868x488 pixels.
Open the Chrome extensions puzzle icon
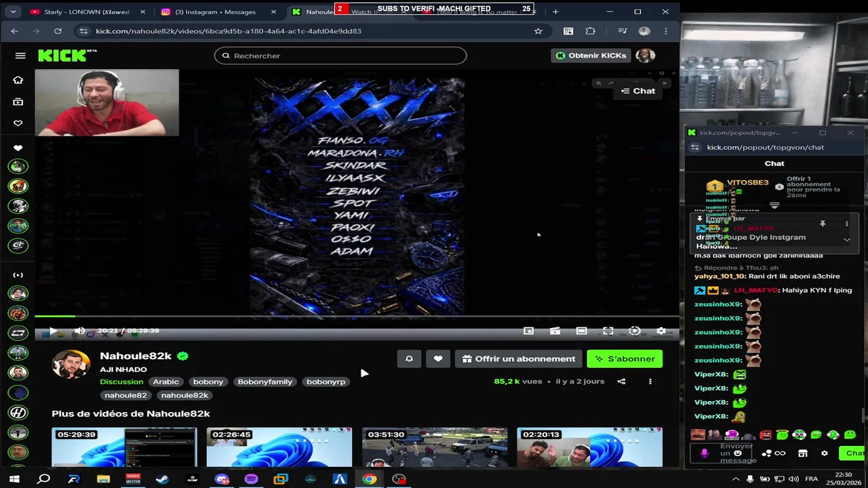(591, 30)
